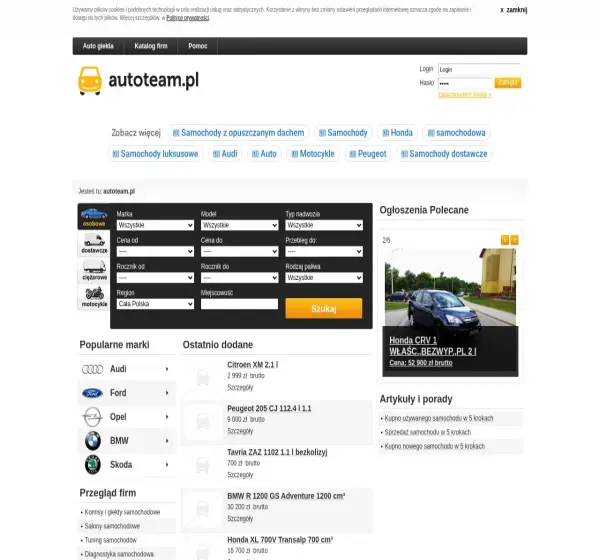
Task: Select the motocykle motorcycle category icon
Action: (x=94, y=297)
